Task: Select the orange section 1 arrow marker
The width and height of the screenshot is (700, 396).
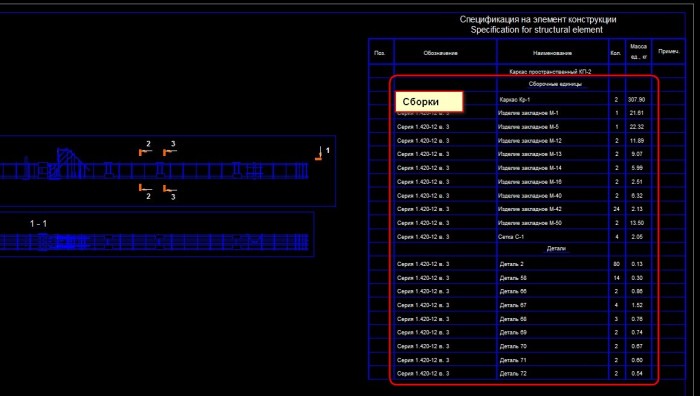Action: [x=319, y=154]
